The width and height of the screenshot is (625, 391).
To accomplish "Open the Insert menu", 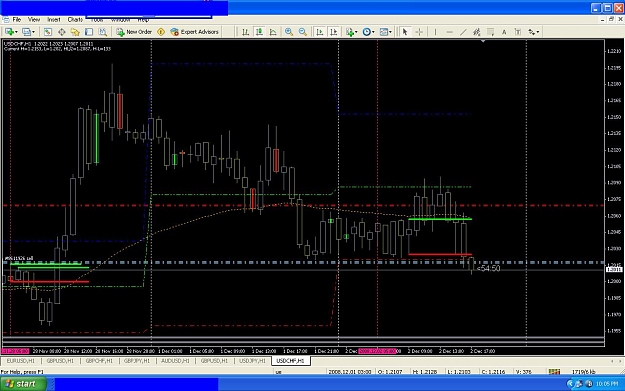I will (x=54, y=20).
